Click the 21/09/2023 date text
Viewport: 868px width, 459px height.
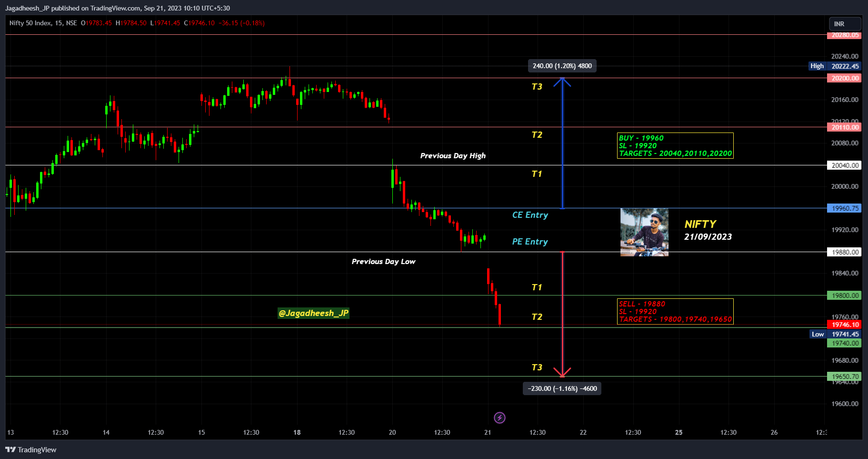tap(708, 237)
